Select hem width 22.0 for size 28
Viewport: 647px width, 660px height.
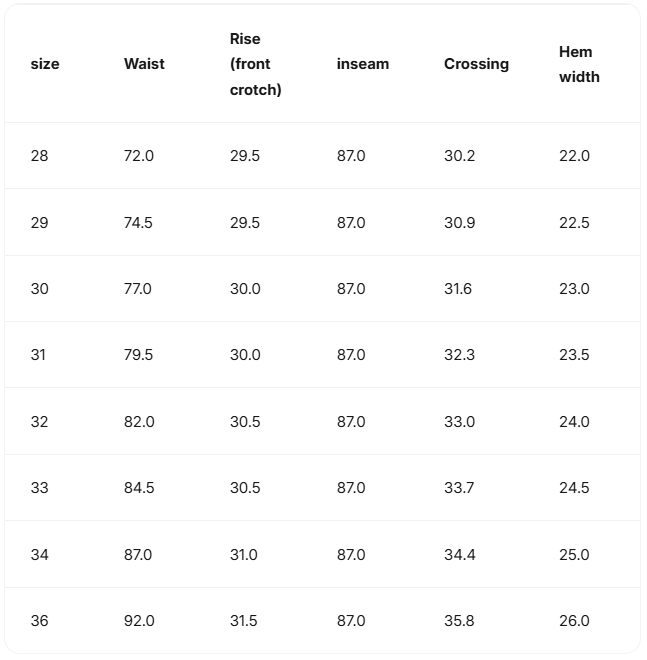[574, 156]
